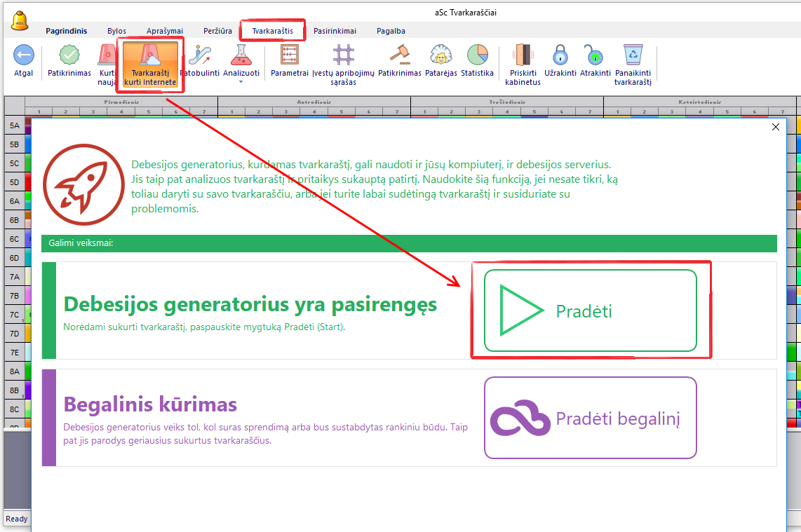Click Įvestų apribojimų sąrašas icon
Screen dimensions: 801x532
point(343,55)
